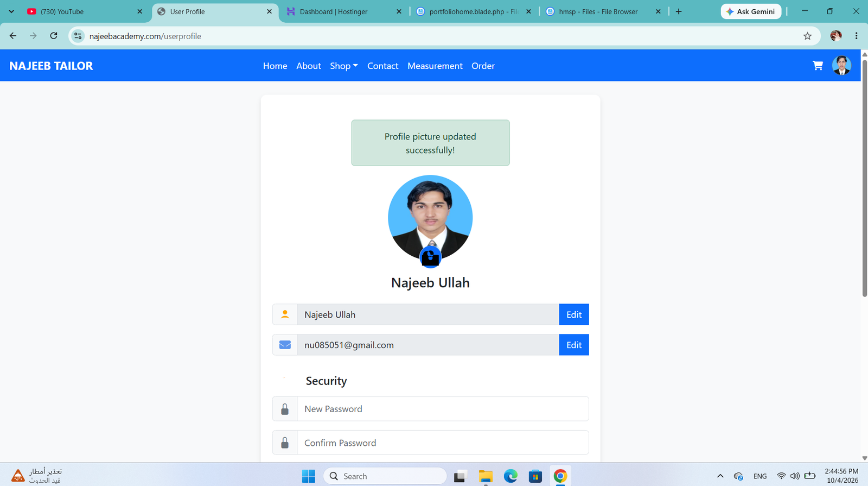This screenshot has width=868, height=486.
Task: Go to Home nav link
Action: click(x=275, y=66)
